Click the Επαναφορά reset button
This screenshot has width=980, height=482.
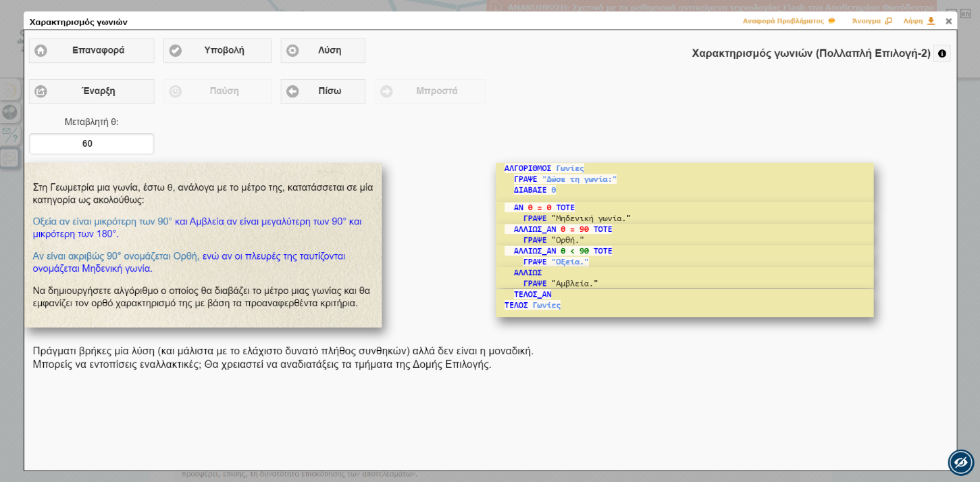pos(91,51)
